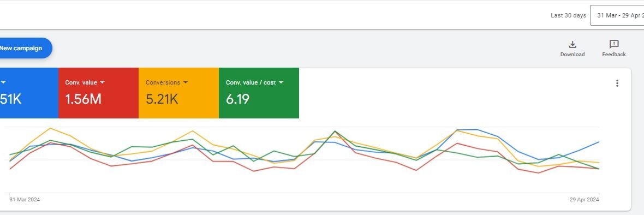Click the 31 Mar 2024 axis label
Viewport: 644px width, 215px height.
[25, 200]
